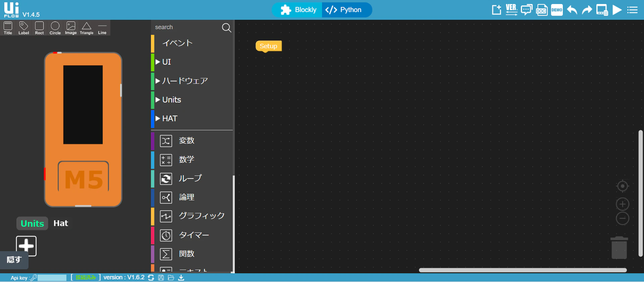
Task: Open the forum chat bubbles icon
Action: click(527, 10)
